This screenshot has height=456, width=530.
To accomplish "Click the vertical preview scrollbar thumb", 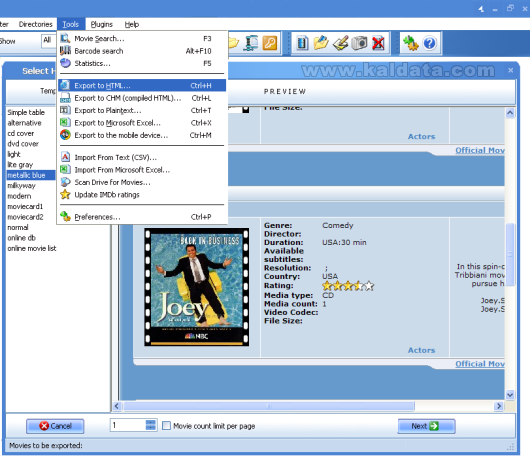I will pos(510,254).
